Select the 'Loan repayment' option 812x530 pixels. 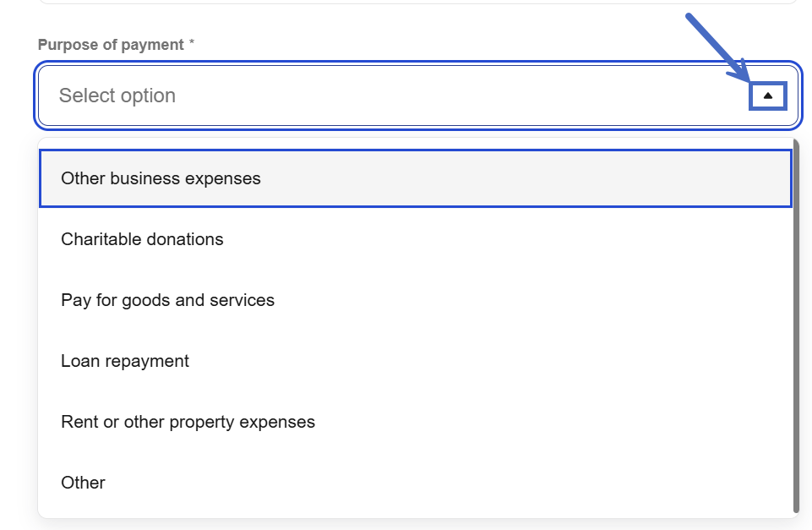click(125, 361)
